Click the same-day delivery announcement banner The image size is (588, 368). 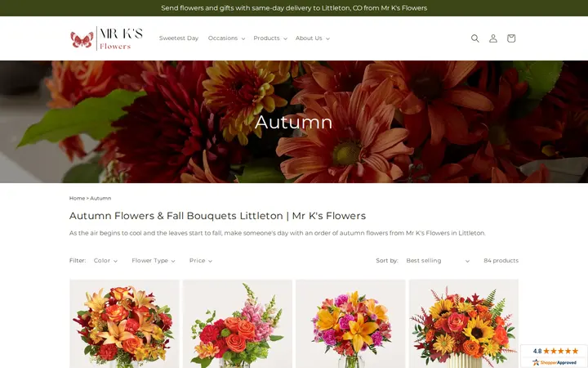point(294,8)
